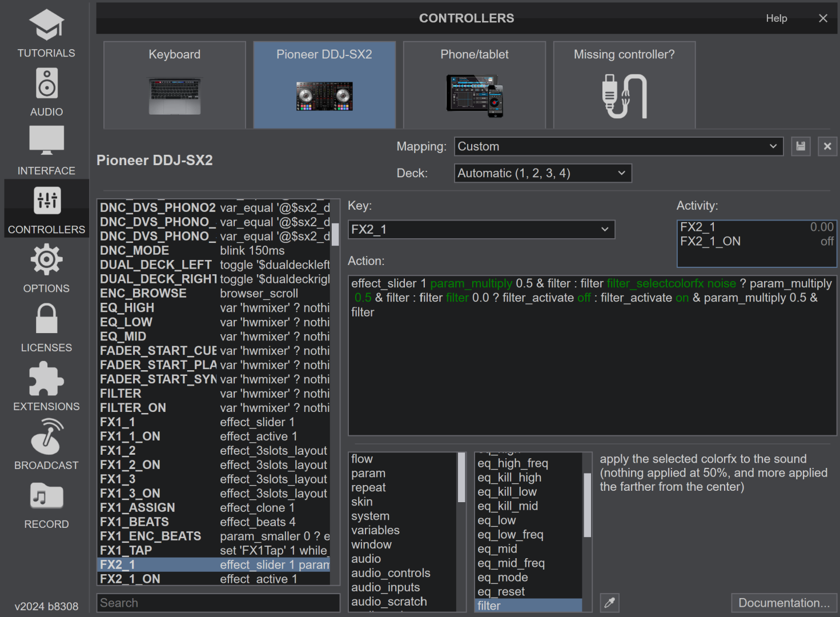This screenshot has height=617, width=840.
Task: Select the Keyboard controller tile
Action: [x=175, y=85]
